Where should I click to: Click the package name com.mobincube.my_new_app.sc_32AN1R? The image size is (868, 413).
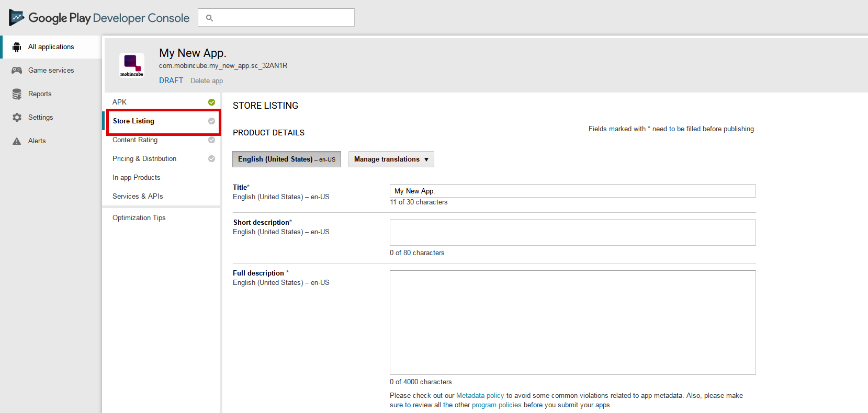223,66
